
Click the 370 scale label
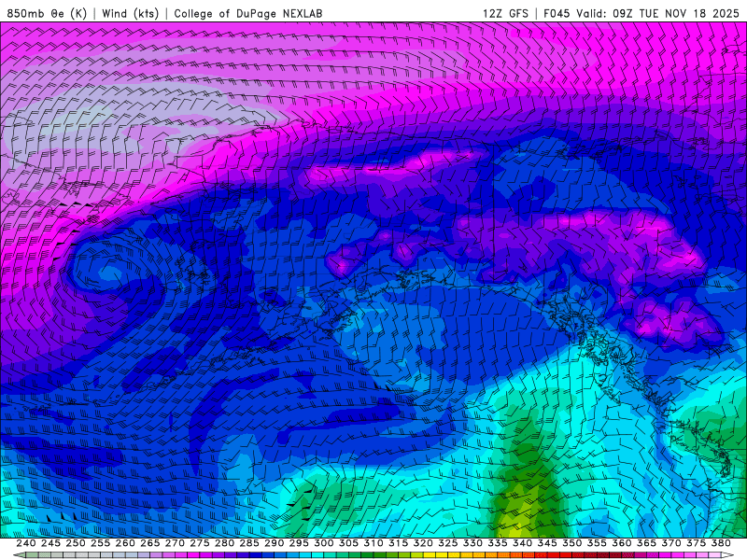point(671,543)
